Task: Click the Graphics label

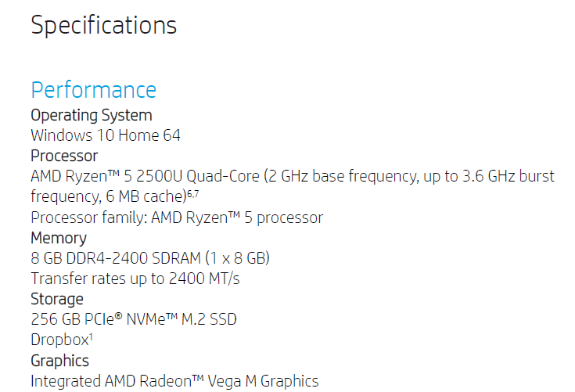Action: pos(59,361)
